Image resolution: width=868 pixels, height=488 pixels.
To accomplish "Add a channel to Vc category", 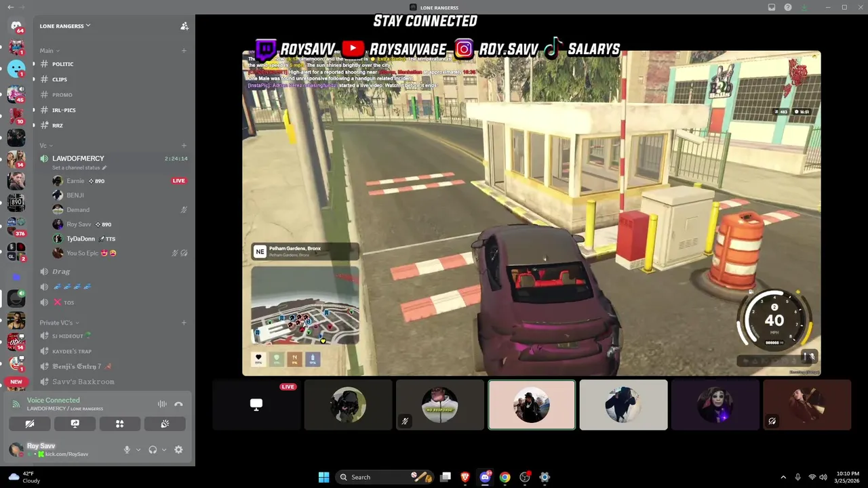I will tap(184, 146).
